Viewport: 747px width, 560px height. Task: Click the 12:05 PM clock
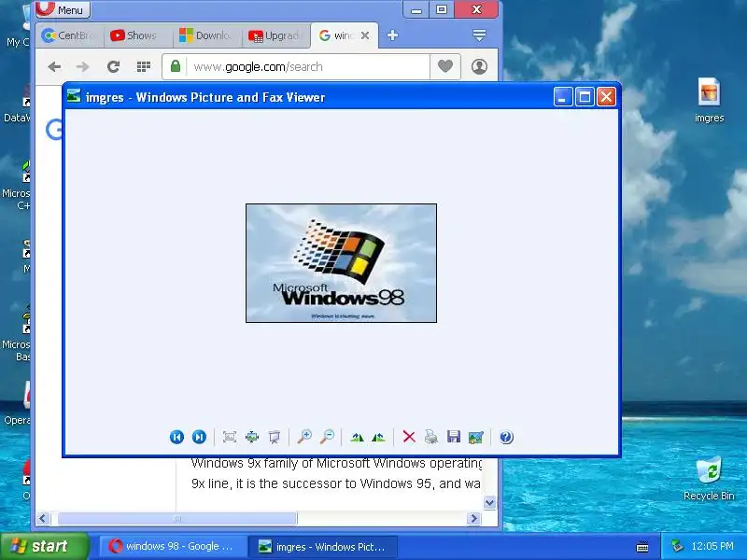tap(712, 546)
